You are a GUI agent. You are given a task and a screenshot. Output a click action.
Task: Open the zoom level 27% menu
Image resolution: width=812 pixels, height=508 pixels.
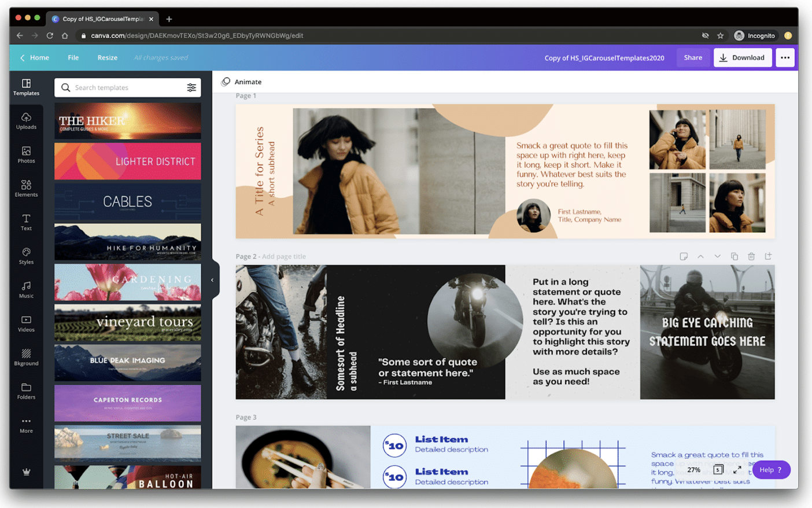694,470
